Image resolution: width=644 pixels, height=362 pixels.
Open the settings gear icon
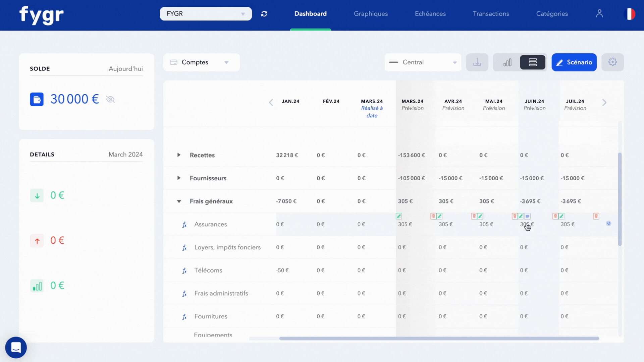[612, 62]
